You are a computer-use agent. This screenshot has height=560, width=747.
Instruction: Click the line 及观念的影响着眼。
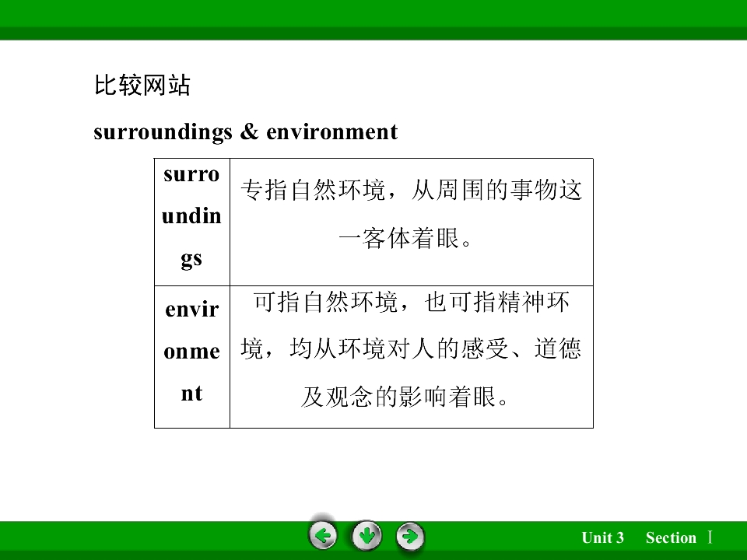click(405, 397)
